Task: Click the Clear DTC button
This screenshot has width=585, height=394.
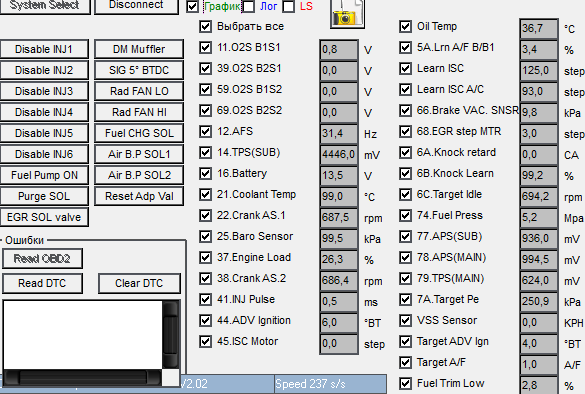Action: pyautogui.click(x=139, y=284)
